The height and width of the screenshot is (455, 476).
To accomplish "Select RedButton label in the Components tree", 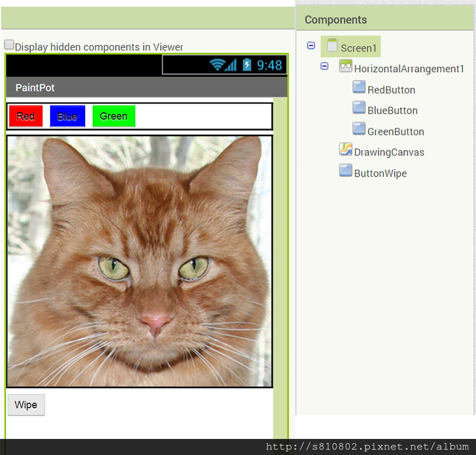I will (392, 90).
